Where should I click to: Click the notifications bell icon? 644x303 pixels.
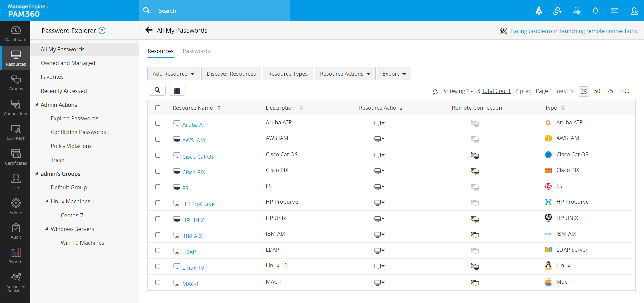pyautogui.click(x=595, y=11)
